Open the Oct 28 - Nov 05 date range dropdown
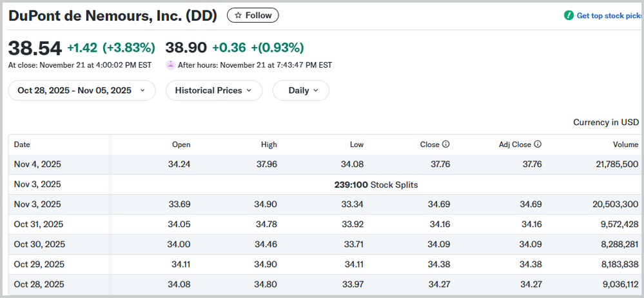 coord(82,90)
